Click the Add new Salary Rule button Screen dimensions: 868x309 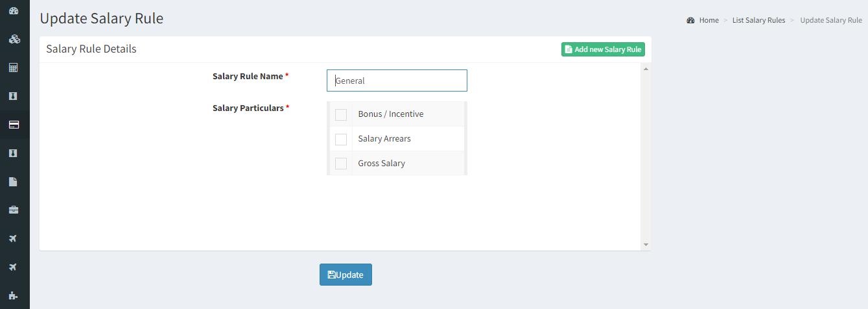click(603, 49)
